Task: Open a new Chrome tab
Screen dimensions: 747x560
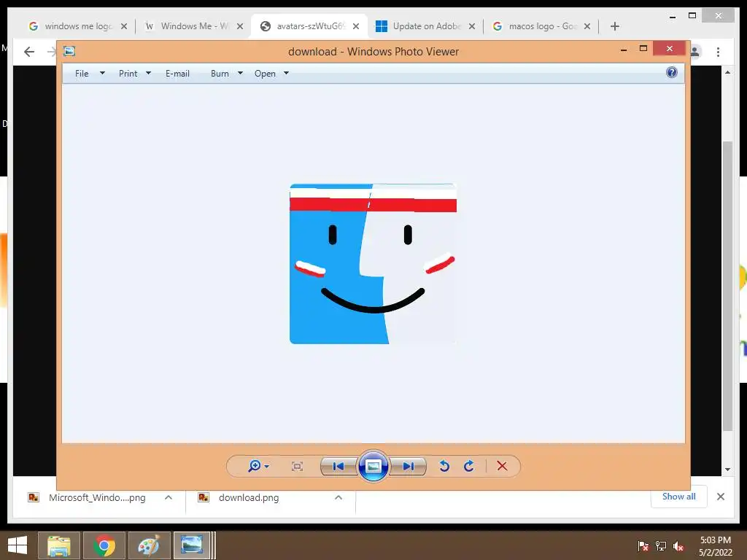Action: (x=615, y=26)
